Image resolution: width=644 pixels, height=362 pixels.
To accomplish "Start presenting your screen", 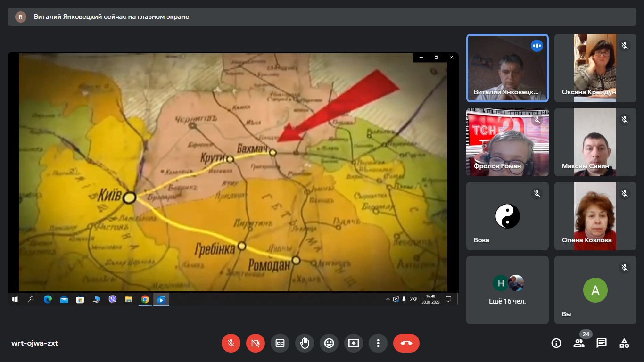I will 354,343.
